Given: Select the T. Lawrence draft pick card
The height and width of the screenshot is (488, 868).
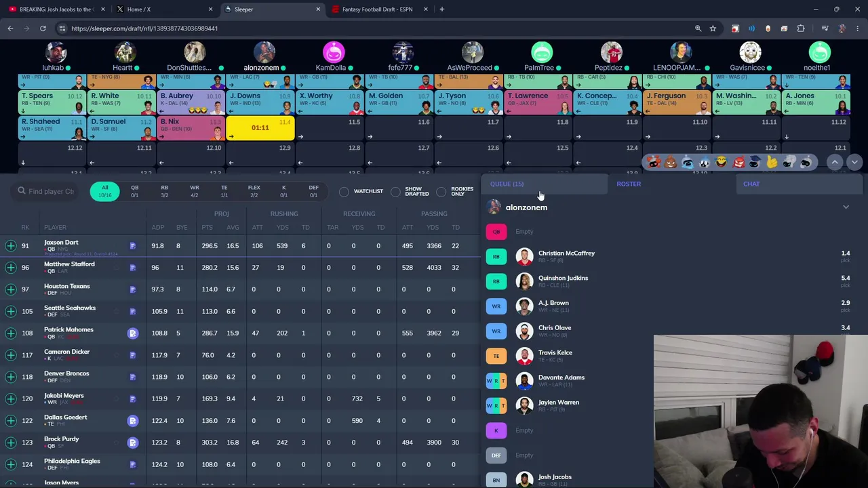Looking at the screenshot, I should coord(537,102).
